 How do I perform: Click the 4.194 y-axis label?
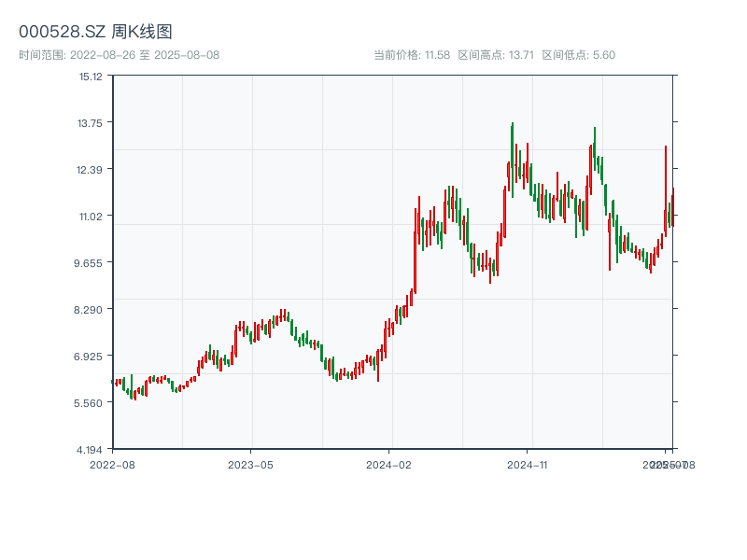pos(91,450)
